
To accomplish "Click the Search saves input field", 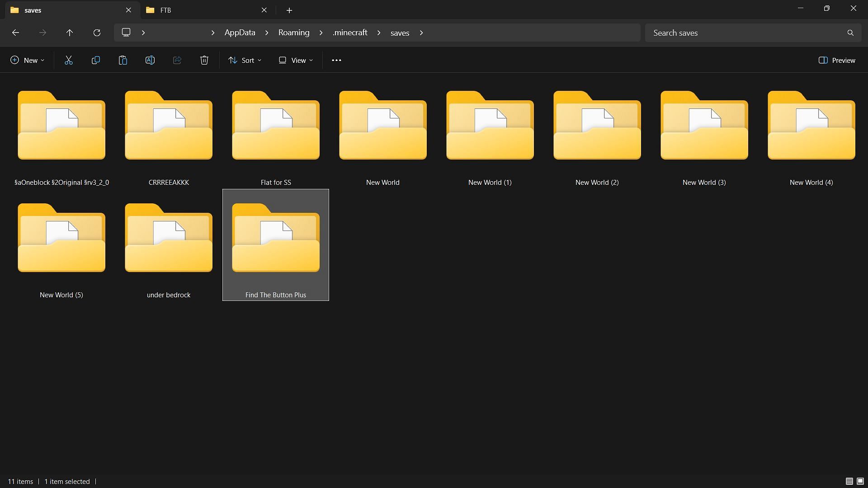I will pos(752,32).
